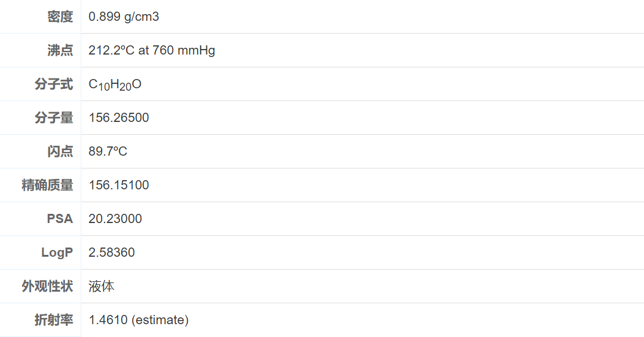Image resolution: width=644 pixels, height=337 pixels.
Task: Click the LogP value 2.58360
Action: click(111, 252)
